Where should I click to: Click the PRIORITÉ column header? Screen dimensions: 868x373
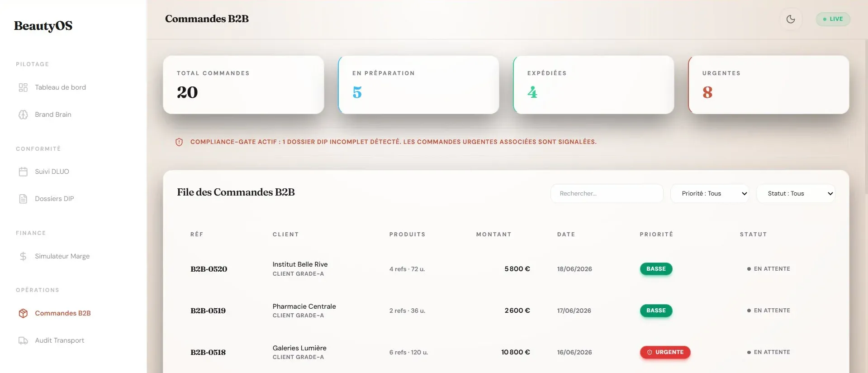(656, 234)
